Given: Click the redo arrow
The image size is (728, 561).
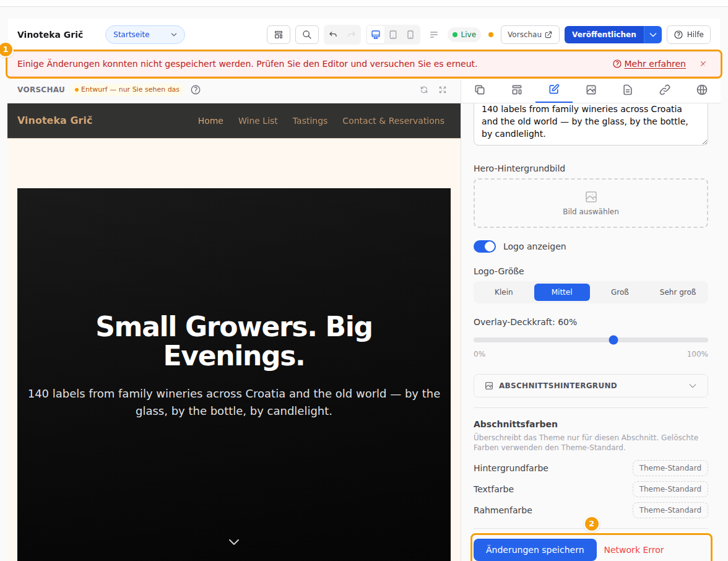Looking at the screenshot, I should tap(352, 35).
